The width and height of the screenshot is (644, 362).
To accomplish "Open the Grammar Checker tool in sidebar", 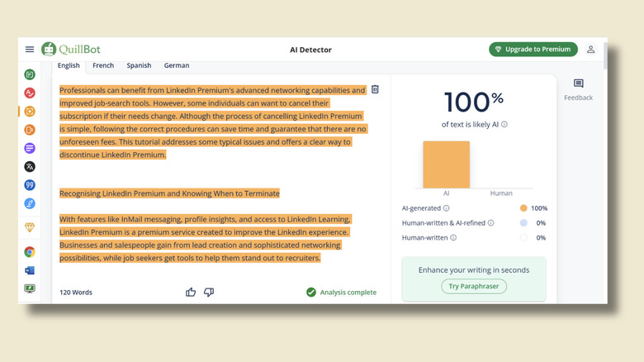I will coord(30,93).
